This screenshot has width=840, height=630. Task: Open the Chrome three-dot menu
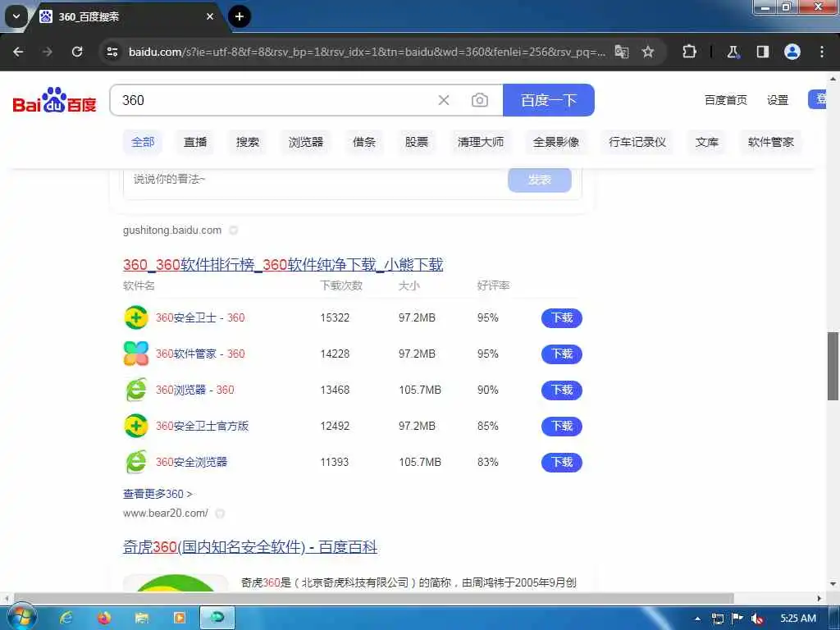coord(821,52)
